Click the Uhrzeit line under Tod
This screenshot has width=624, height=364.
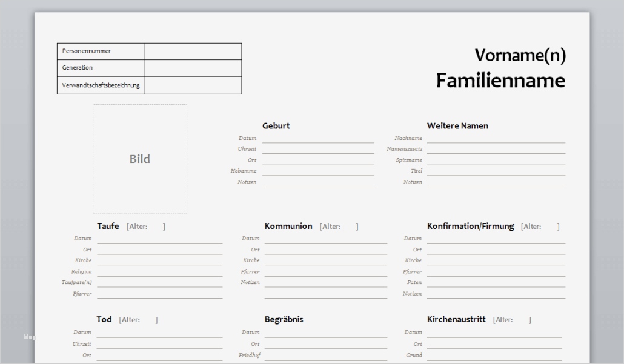(159, 345)
